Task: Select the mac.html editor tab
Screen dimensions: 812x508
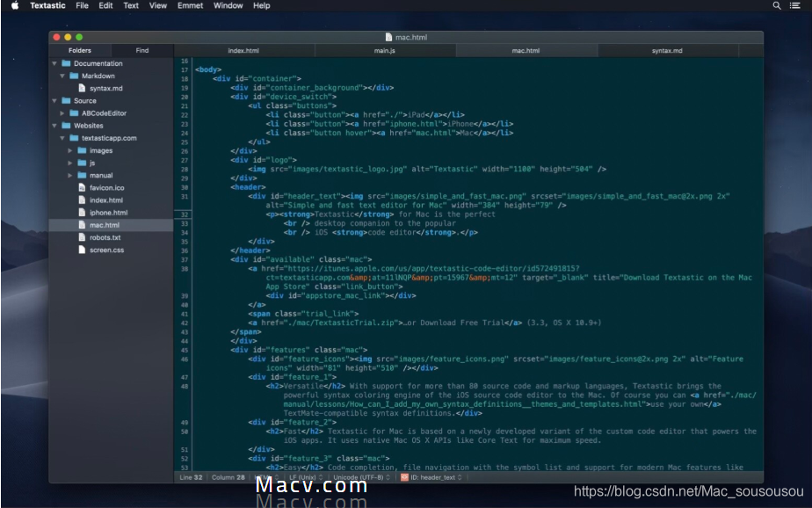Action: coord(526,51)
